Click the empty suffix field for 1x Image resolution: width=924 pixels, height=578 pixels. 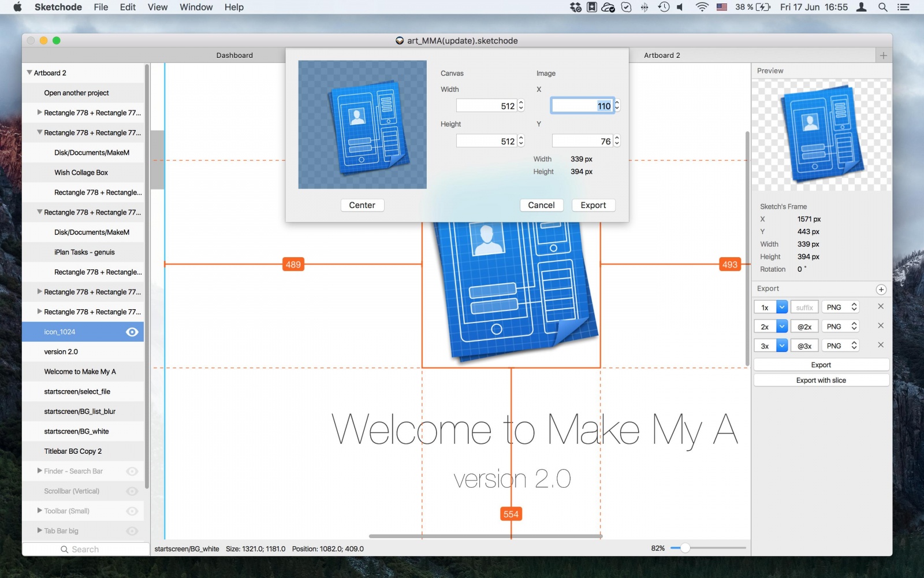pos(804,307)
